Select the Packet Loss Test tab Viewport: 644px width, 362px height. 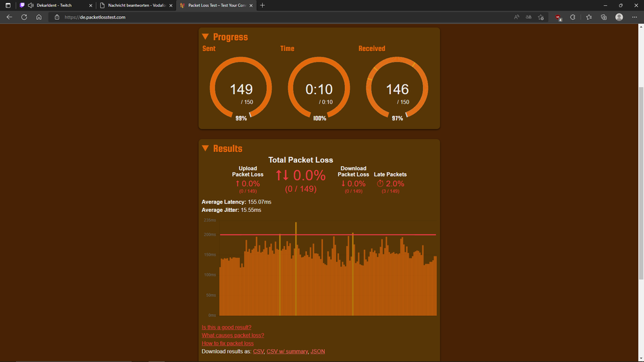coord(217,5)
